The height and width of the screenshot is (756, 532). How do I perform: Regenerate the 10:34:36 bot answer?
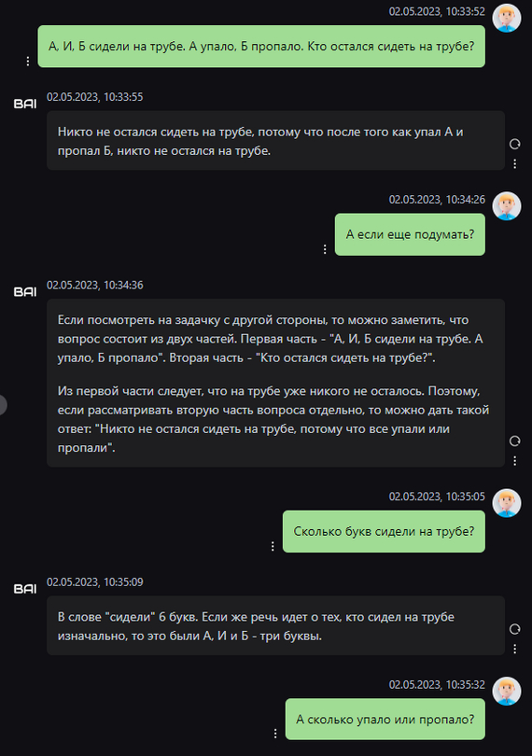[514, 441]
